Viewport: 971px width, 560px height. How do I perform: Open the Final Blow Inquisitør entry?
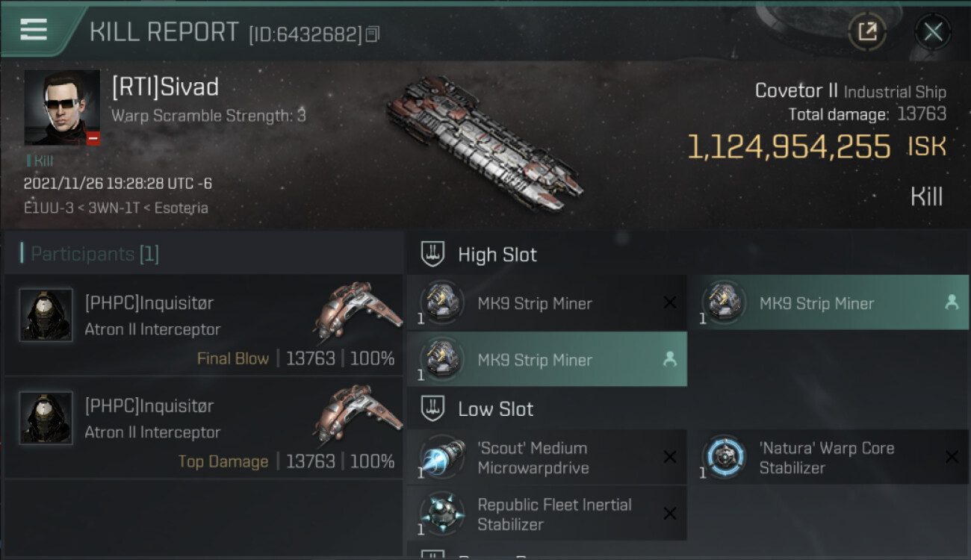point(203,325)
